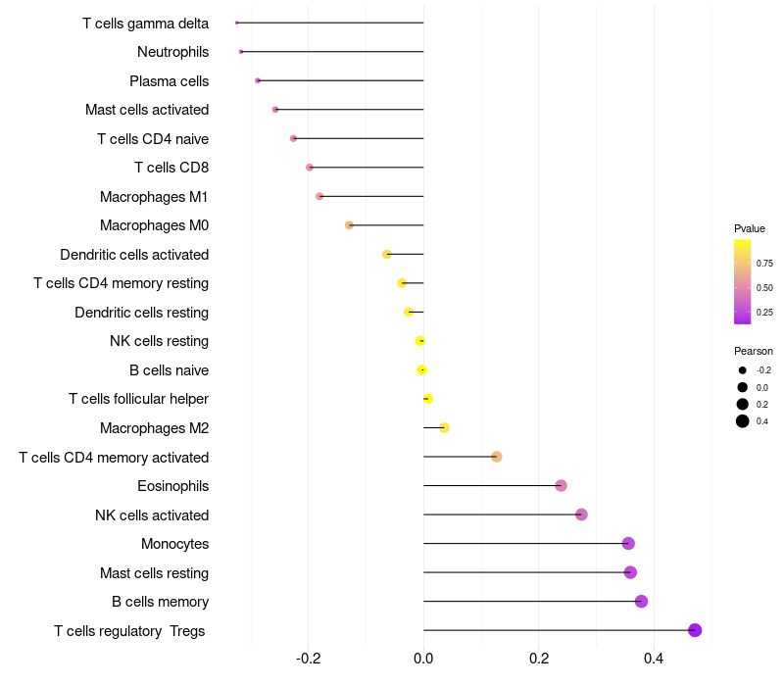
Task: Click the B cells memory lollipop dot
Action: (x=641, y=601)
